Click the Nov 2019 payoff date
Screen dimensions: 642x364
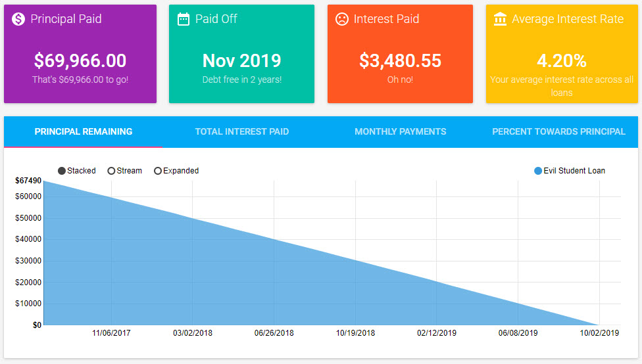241,60
